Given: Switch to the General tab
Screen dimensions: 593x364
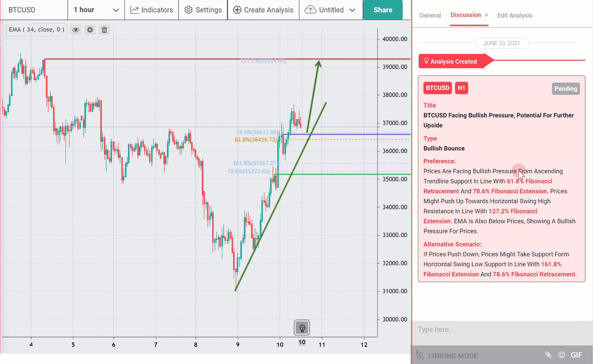Looking at the screenshot, I should pos(430,15).
